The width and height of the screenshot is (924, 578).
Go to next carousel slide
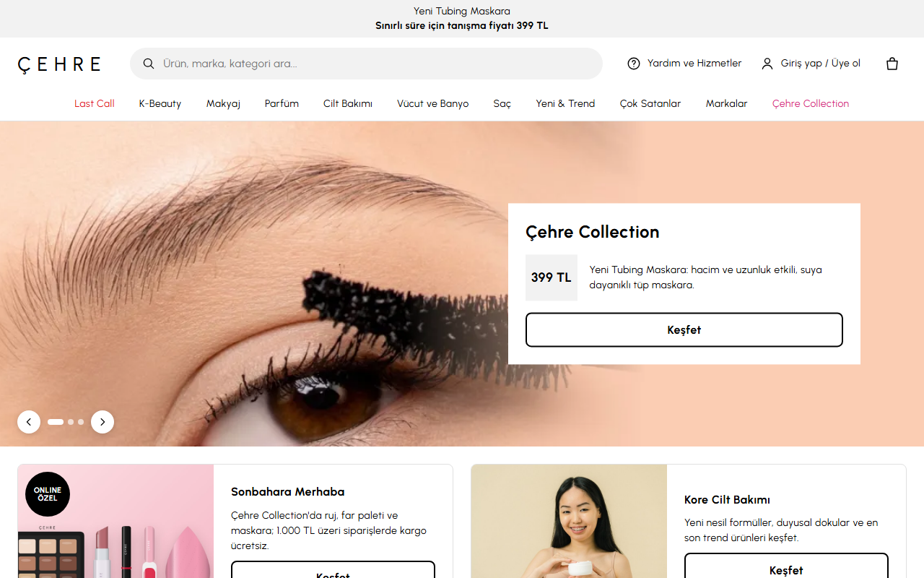[x=103, y=422]
